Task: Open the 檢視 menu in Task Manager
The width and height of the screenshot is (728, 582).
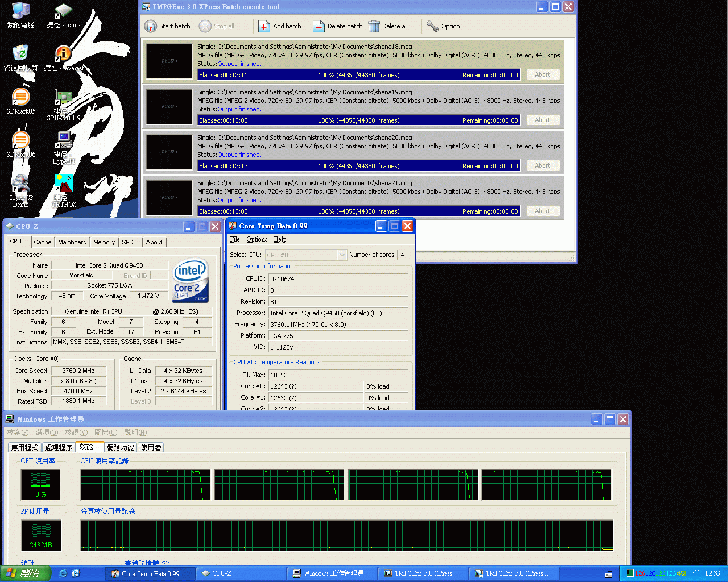Action: (x=76, y=433)
